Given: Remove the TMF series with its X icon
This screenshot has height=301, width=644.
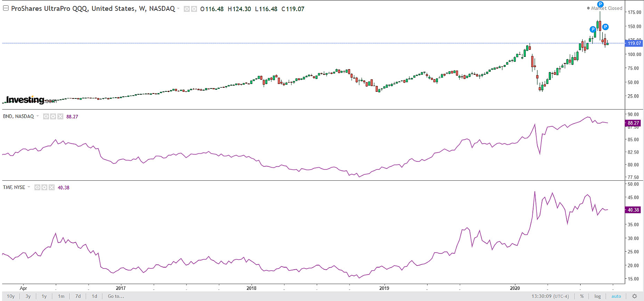Looking at the screenshot, I should (x=52, y=187).
